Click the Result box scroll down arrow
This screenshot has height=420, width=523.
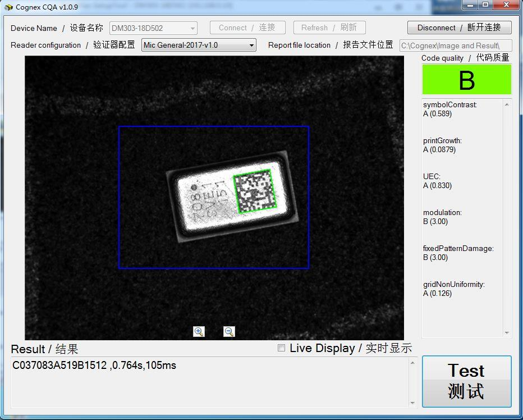tap(412, 403)
